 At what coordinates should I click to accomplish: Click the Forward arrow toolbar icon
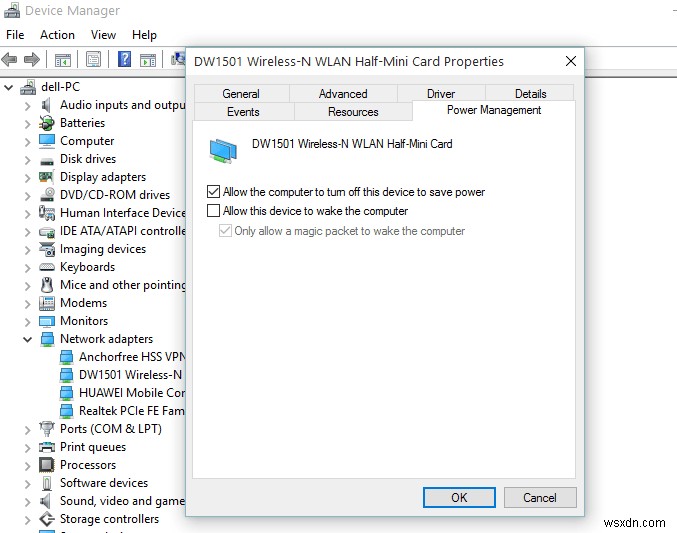tap(32, 59)
